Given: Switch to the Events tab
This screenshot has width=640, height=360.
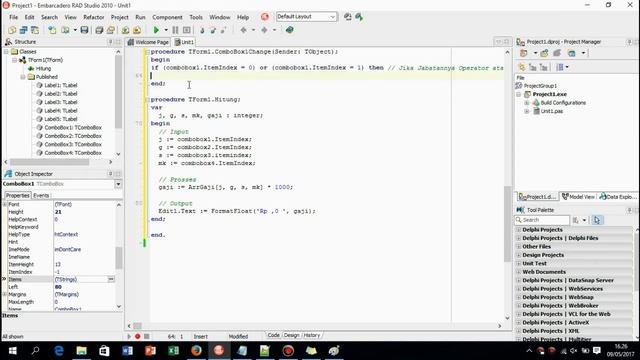Looking at the screenshot, I should pos(41,196).
